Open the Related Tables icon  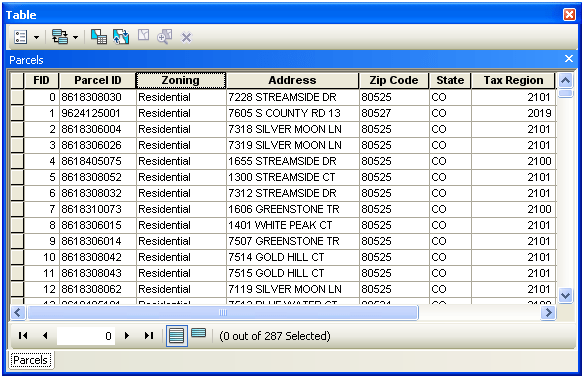60,37
